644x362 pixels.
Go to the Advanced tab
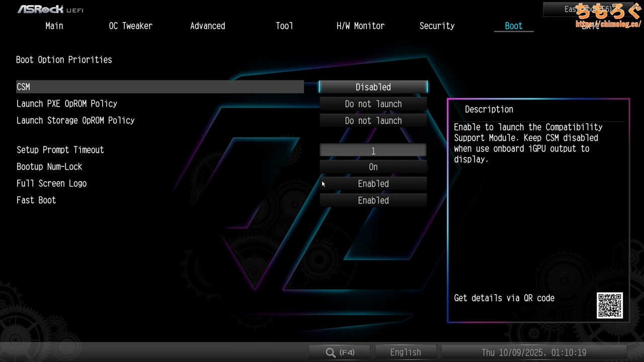(207, 26)
